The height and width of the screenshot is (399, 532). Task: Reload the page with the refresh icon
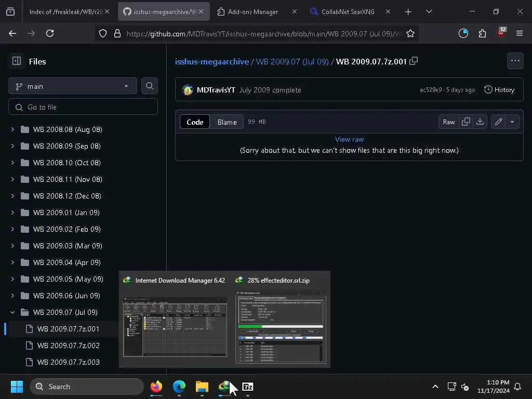50,33
